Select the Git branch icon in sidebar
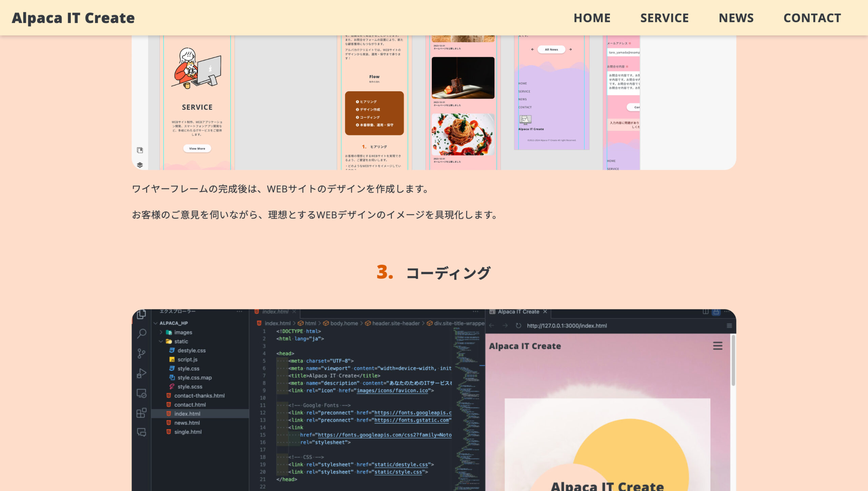Viewport: 868px width, 491px height. point(141,354)
